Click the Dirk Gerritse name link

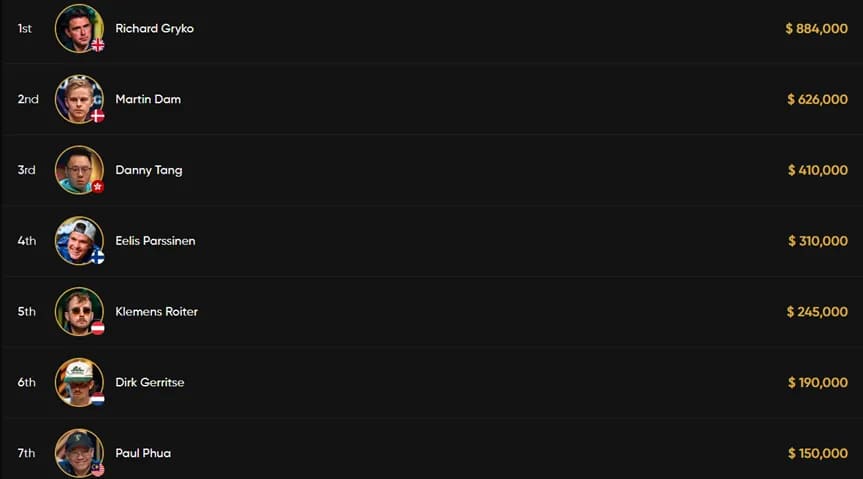pos(150,382)
